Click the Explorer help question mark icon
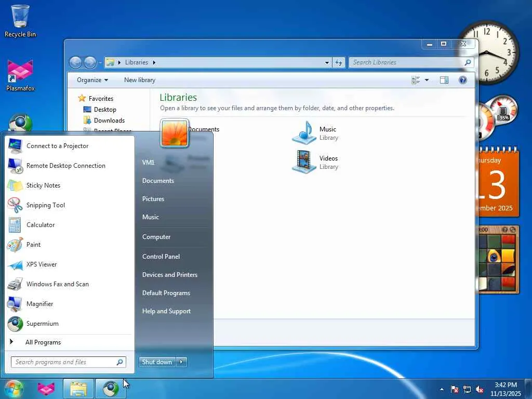 click(462, 80)
